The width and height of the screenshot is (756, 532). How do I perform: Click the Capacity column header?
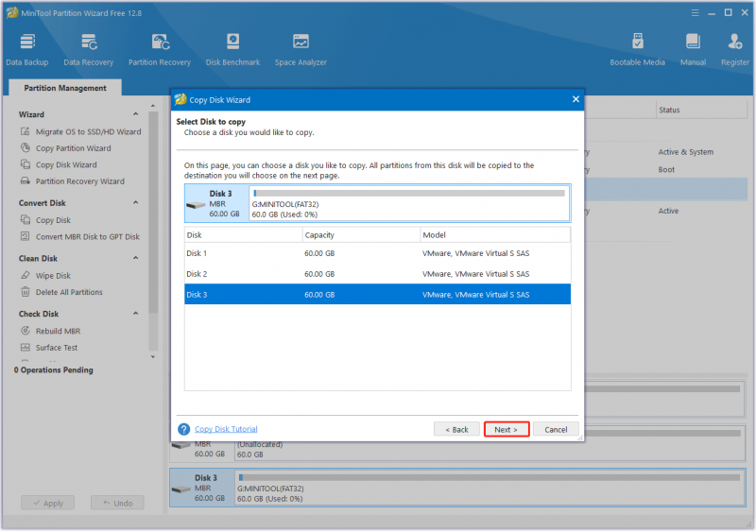pos(361,235)
